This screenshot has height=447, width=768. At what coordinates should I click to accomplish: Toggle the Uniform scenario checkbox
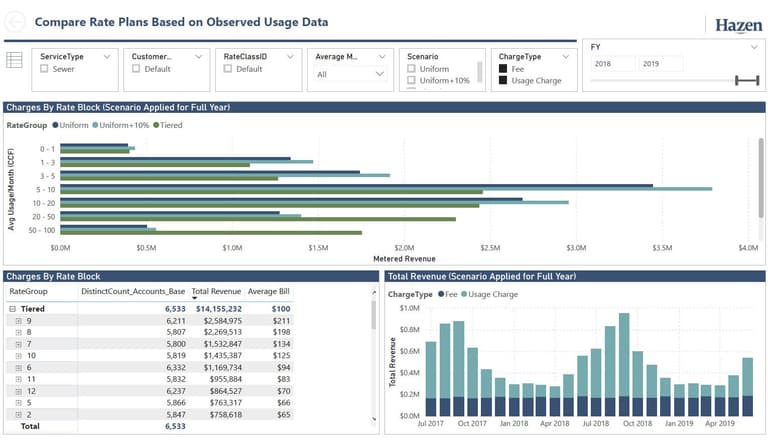click(x=412, y=68)
